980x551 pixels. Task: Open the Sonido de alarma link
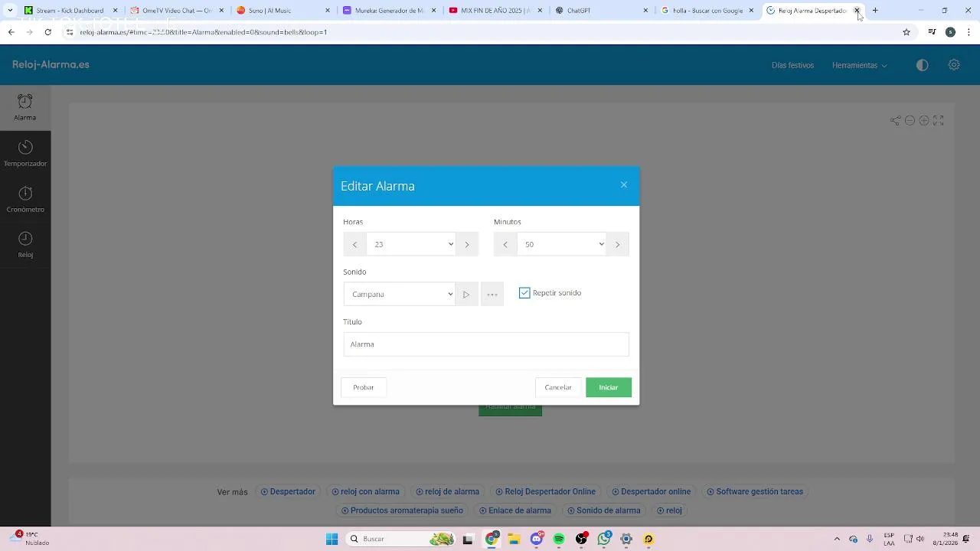(x=603, y=510)
